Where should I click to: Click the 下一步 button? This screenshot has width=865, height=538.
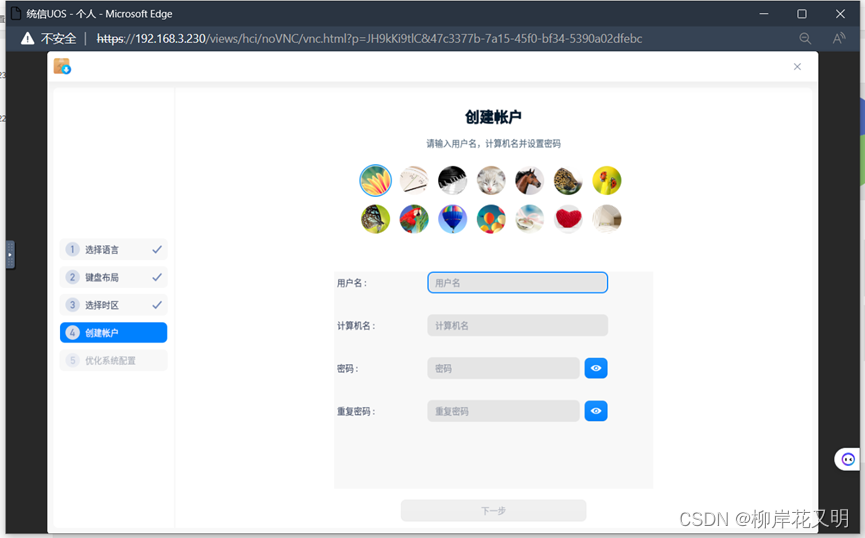[493, 510]
